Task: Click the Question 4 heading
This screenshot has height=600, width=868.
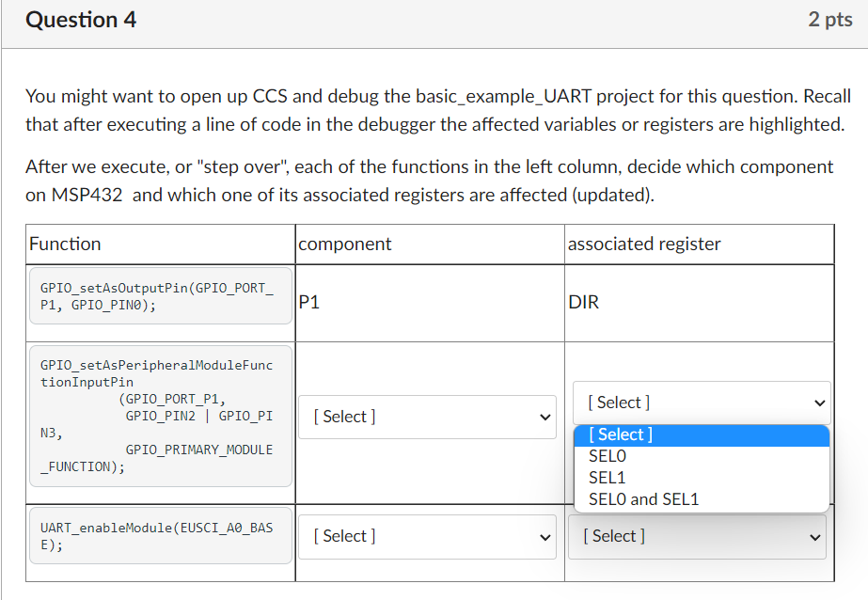Action: (81, 19)
